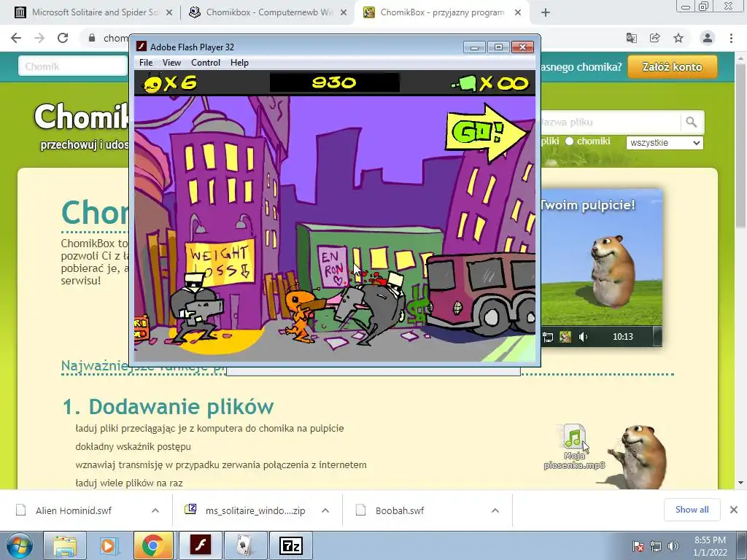The height and width of the screenshot is (560, 747).
Task: Open the downloaded Boobah.swf file
Action: [x=399, y=510]
